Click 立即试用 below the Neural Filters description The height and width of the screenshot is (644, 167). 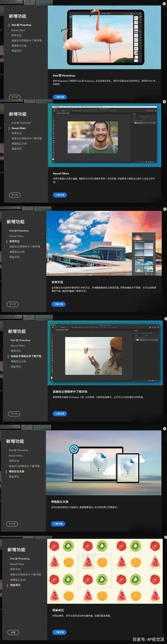(60, 195)
